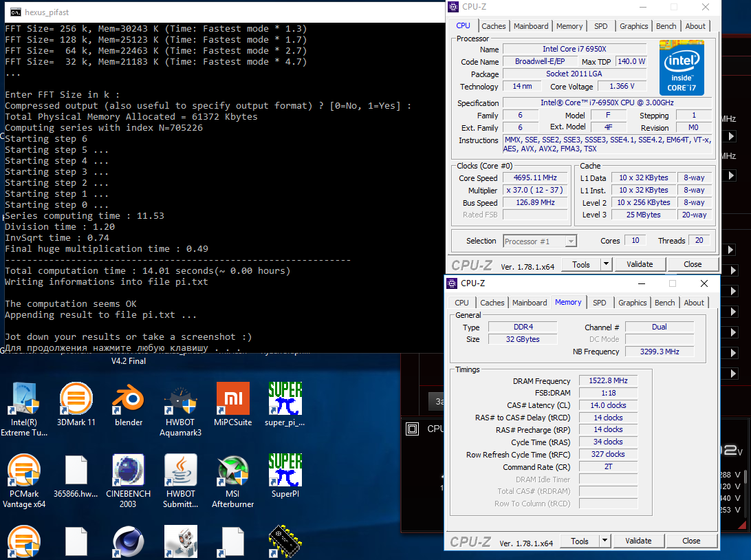The width and height of the screenshot is (751, 560).
Task: Open Graphics tab in lower CPU-Z window
Action: [632, 303]
